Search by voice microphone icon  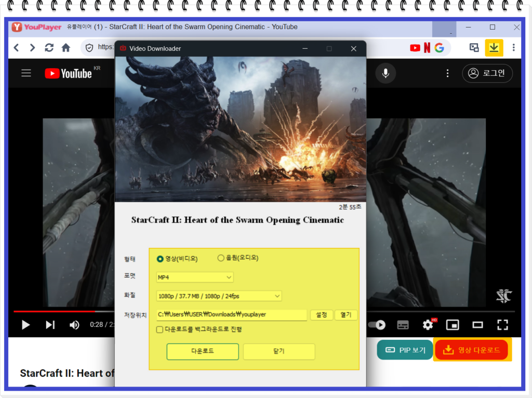385,73
